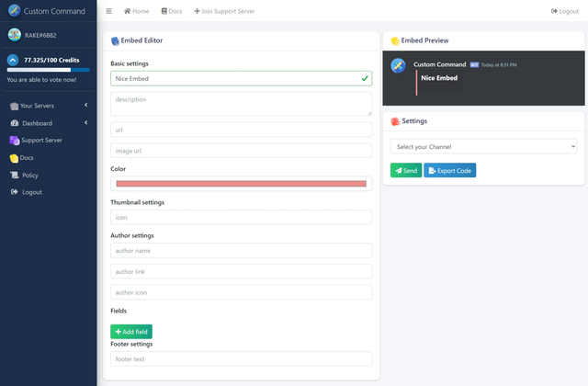
Task: Click the Custom Command logo icon in sidebar
Action: (14, 11)
